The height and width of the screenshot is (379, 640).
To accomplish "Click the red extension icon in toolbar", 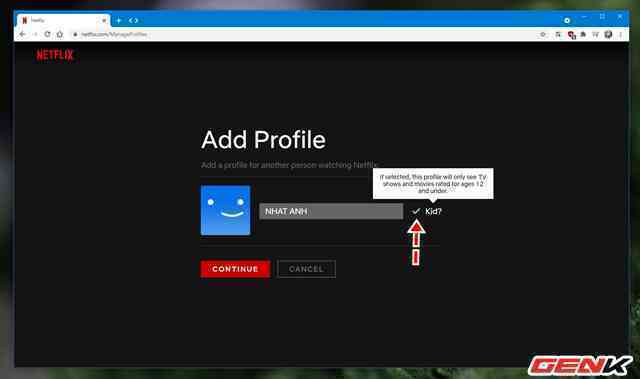I will 571,35.
